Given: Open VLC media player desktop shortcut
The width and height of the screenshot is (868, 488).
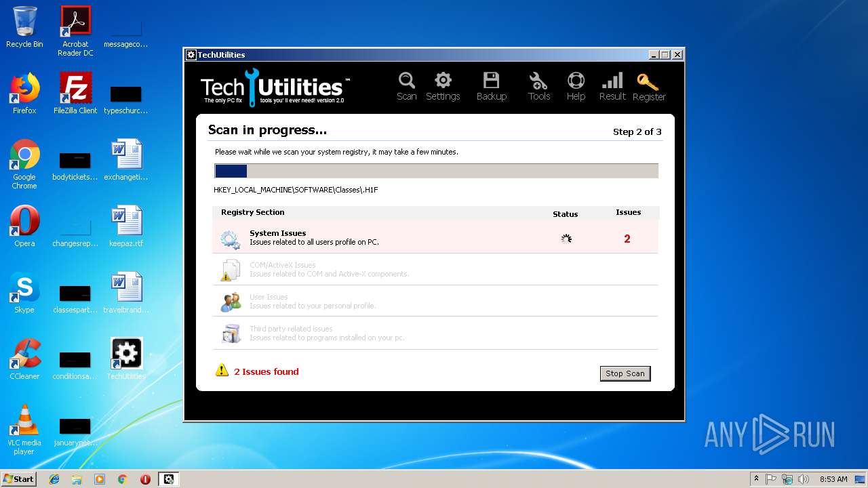Looking at the screenshot, I should [x=24, y=430].
